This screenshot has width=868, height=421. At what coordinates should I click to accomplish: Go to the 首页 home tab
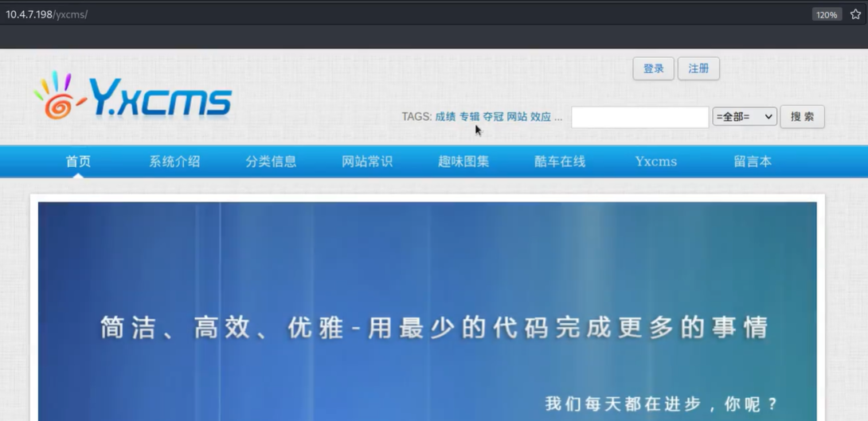(78, 162)
